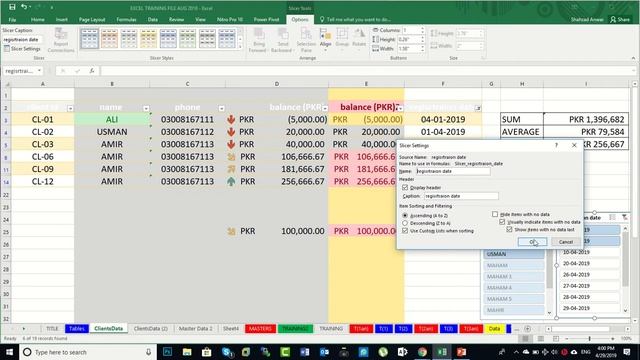Switch to the Power Pivot ribbon tab
The image size is (640, 360).
pos(266,19)
